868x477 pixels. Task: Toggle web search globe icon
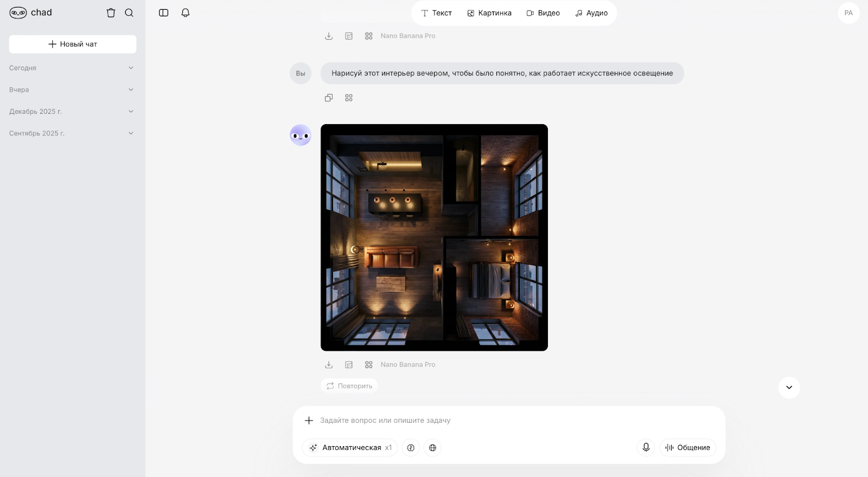[432, 448]
